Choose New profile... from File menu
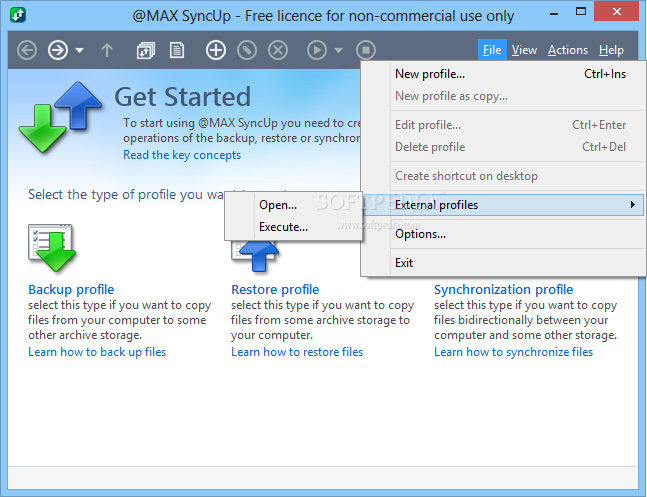This screenshot has width=647, height=497. 503,74
